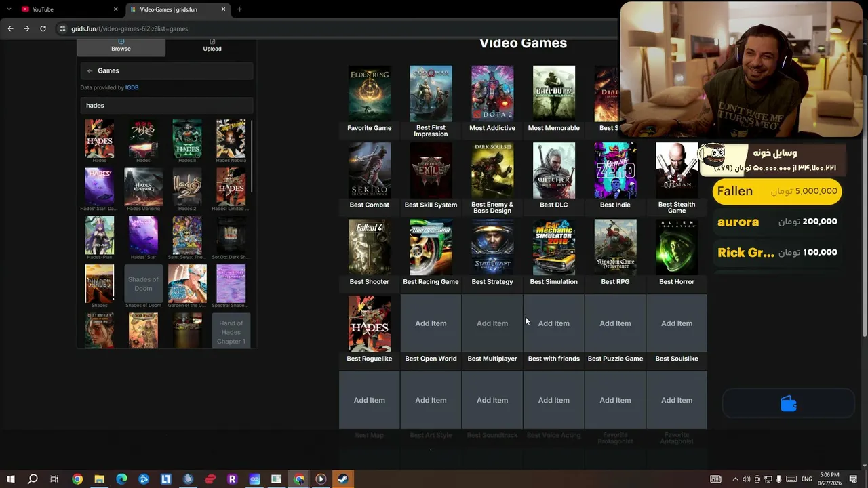Close the YouTube tab
The image size is (868, 488).
coord(115,9)
